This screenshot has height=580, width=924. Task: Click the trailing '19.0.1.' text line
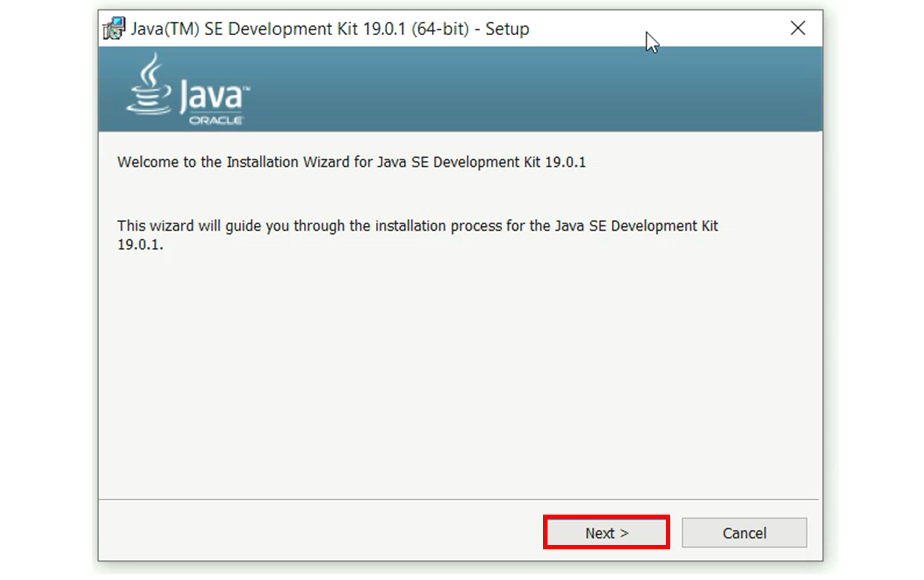[x=140, y=245]
